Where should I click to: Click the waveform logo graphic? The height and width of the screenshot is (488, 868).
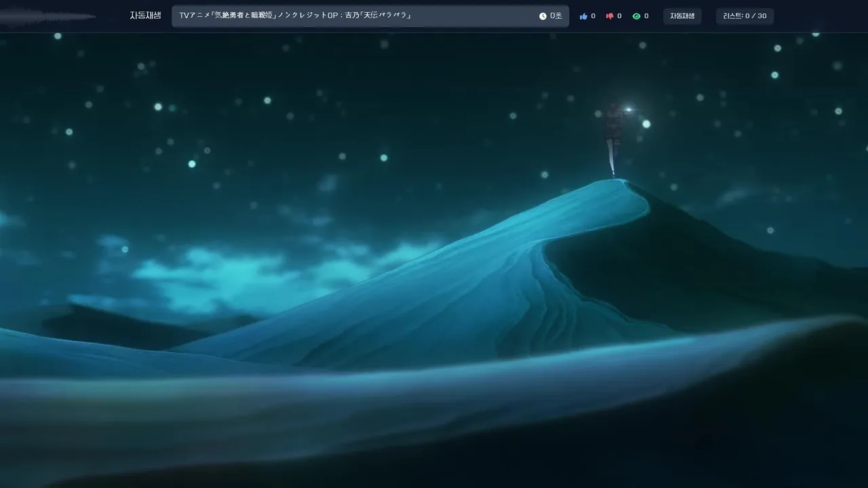47,16
